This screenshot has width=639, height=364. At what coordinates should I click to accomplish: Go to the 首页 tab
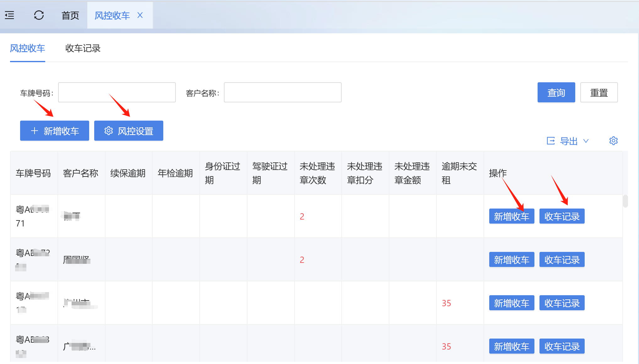point(70,15)
